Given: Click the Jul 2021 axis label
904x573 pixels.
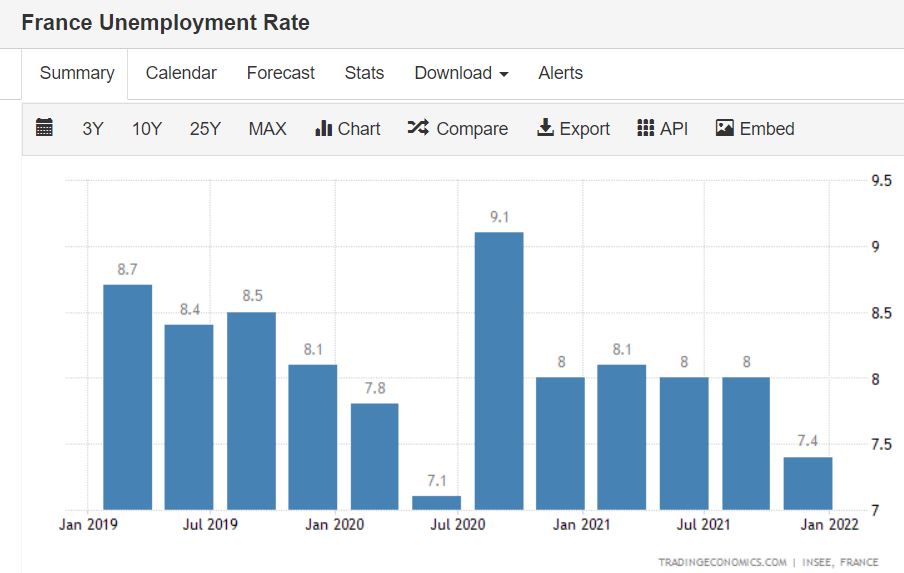Looking at the screenshot, I should (x=703, y=525).
